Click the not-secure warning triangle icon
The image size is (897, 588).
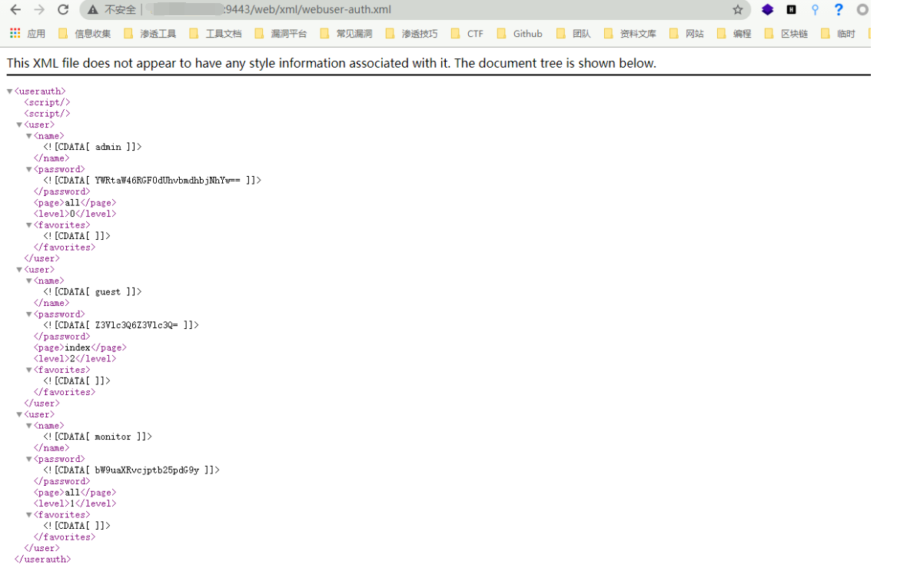93,10
